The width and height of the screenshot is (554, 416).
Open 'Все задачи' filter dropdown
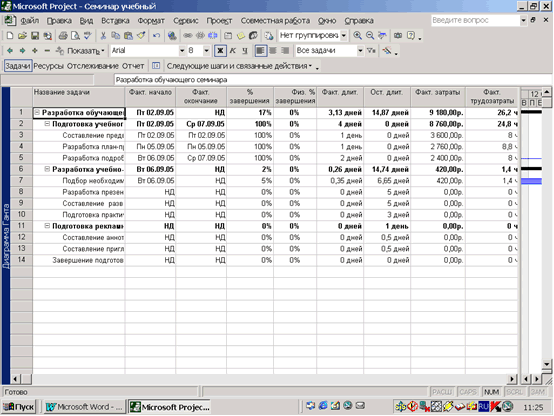coord(360,51)
